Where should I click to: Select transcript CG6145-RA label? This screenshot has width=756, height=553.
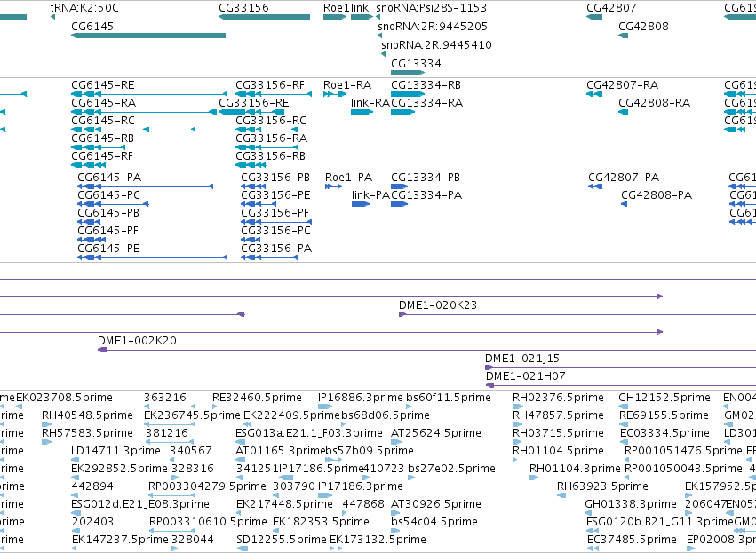pyautogui.click(x=104, y=103)
